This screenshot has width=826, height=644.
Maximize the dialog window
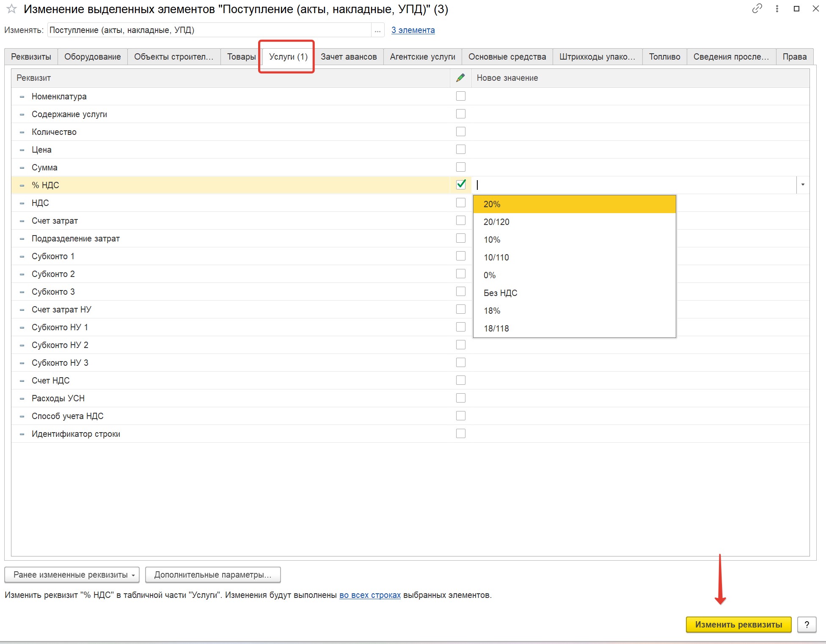796,8
